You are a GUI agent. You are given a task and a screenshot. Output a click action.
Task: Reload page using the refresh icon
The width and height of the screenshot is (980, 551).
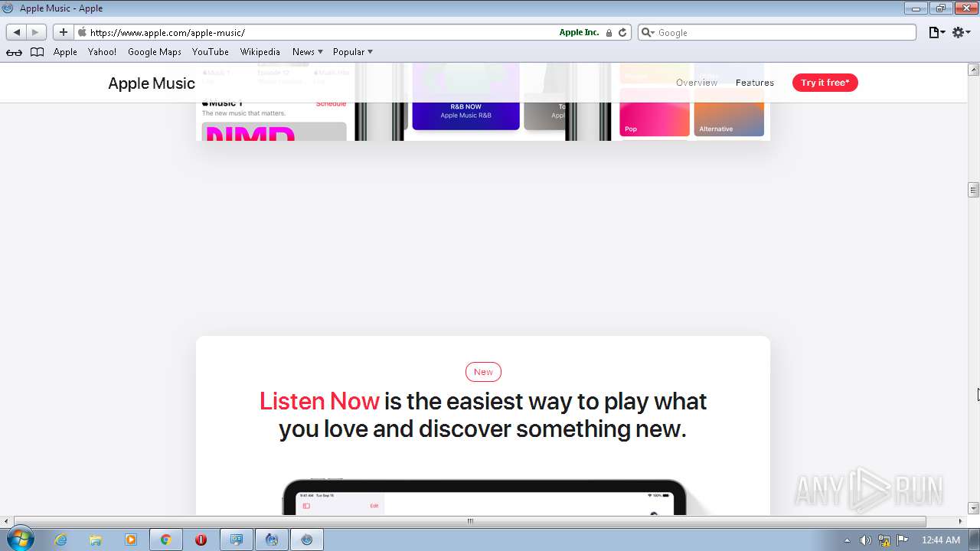[622, 32]
